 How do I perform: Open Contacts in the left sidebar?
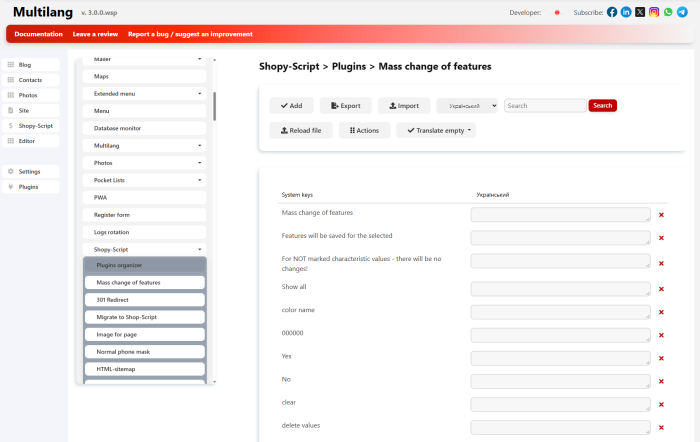[x=30, y=80]
